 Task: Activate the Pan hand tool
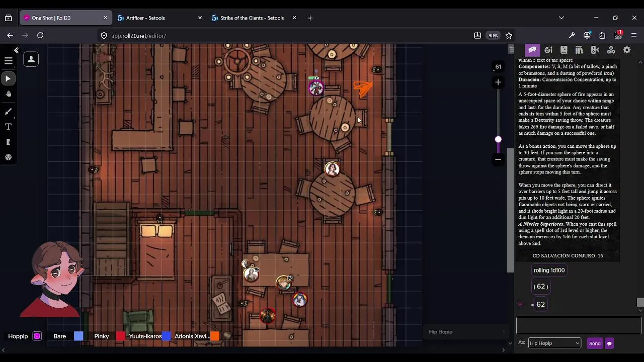[8, 94]
